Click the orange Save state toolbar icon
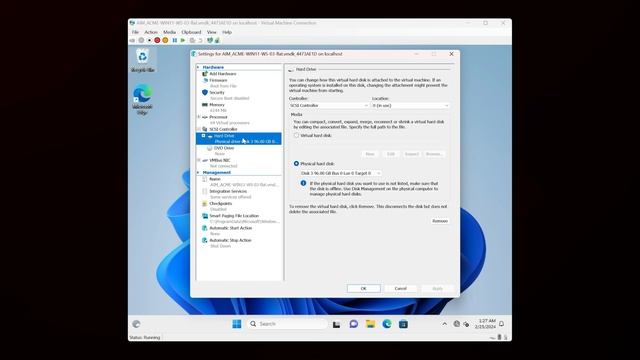Screen dimensions: 640x360 (x=165, y=40)
